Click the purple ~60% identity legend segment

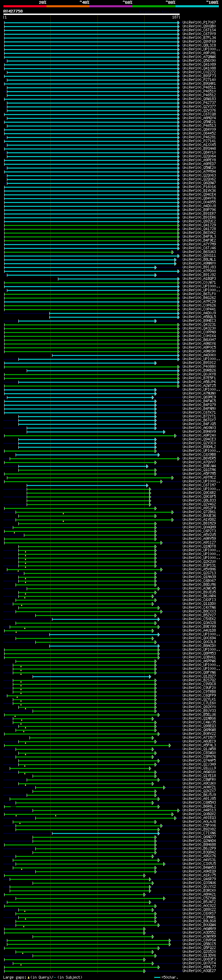coord(111,6)
